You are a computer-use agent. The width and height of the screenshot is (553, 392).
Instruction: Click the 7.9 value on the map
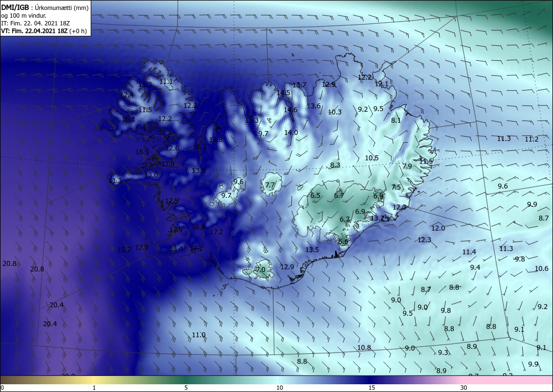click(x=407, y=166)
